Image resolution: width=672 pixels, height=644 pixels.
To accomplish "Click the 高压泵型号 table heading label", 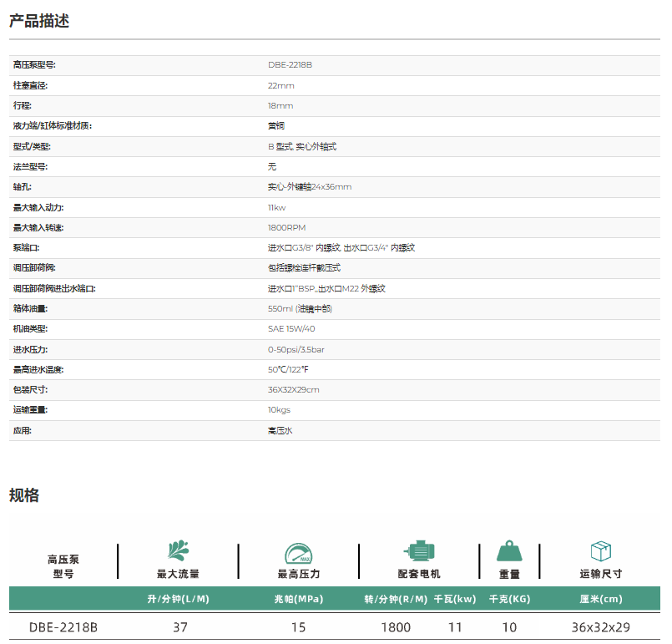I will click(x=63, y=566).
